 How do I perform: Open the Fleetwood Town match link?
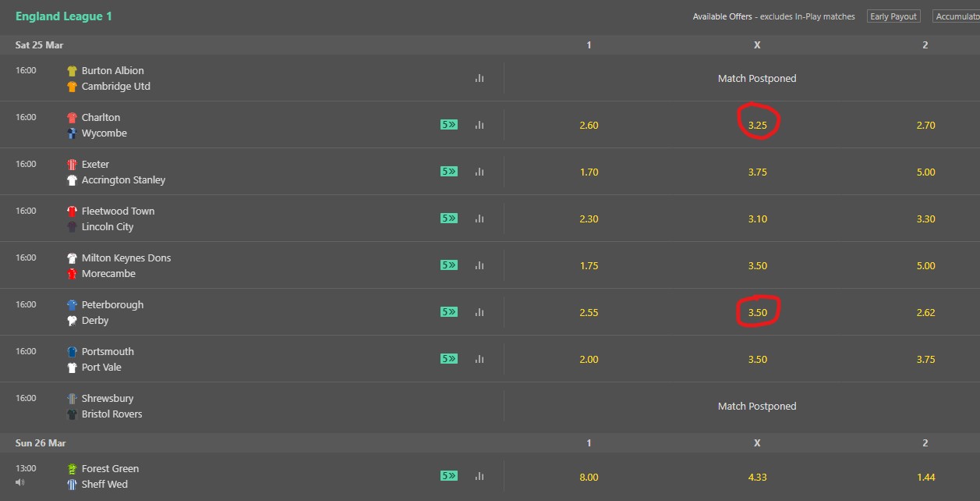coord(118,211)
